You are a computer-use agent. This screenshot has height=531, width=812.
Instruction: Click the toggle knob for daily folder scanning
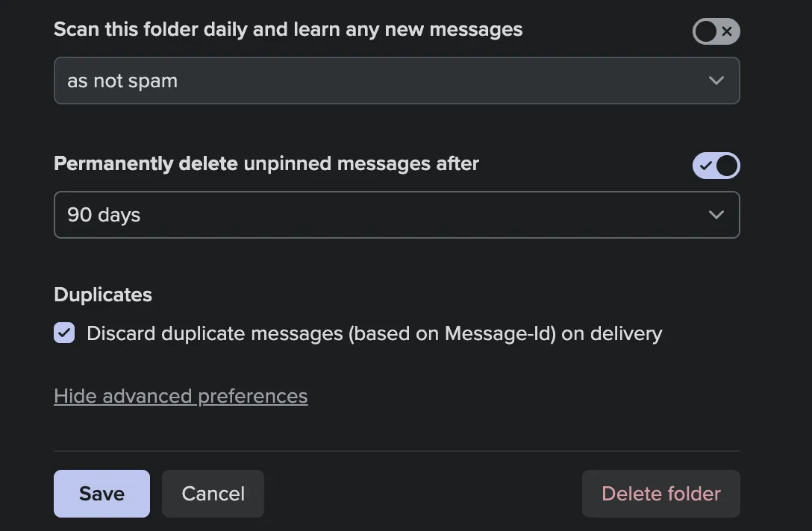click(705, 31)
